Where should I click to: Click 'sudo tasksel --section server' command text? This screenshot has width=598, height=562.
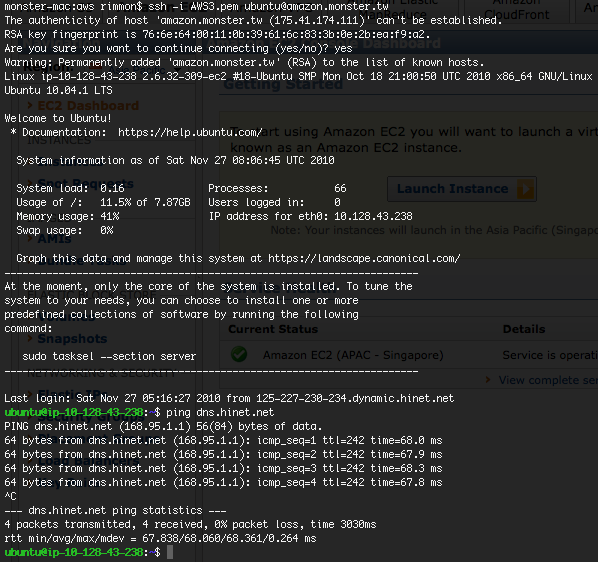pos(109,356)
